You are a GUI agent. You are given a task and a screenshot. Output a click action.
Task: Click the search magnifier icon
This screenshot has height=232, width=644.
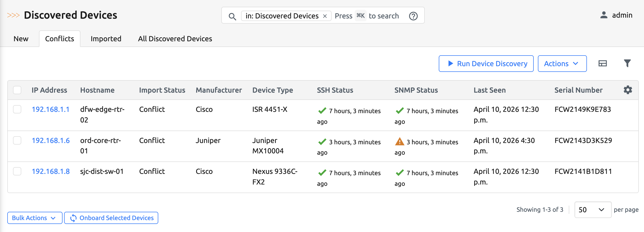[x=232, y=16]
